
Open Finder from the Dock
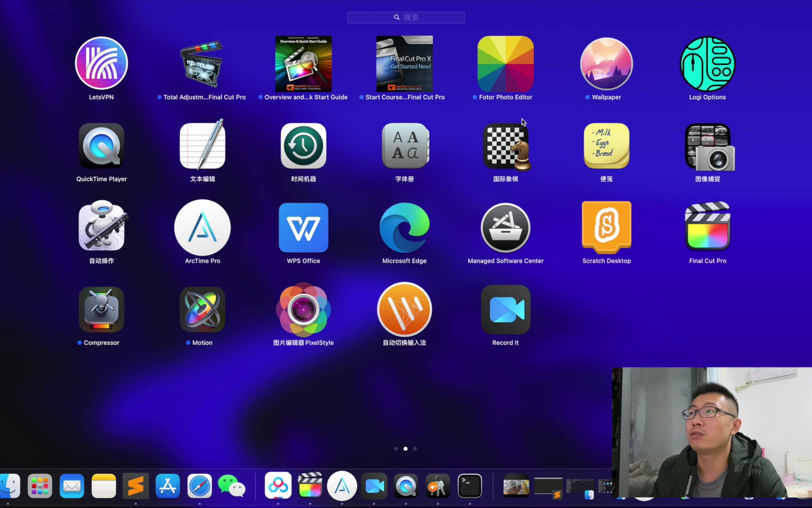pos(9,486)
